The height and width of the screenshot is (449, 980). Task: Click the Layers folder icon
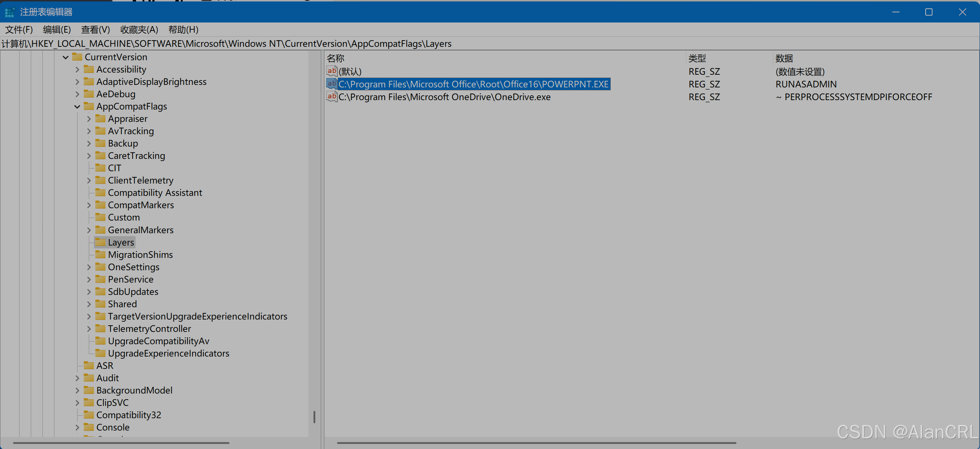pyautogui.click(x=100, y=242)
